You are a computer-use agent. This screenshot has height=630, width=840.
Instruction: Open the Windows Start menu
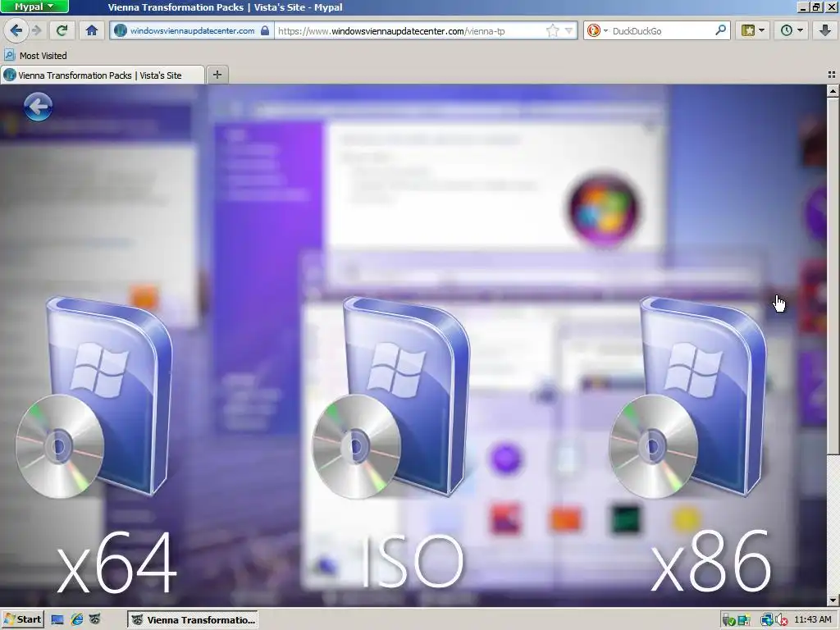pyautogui.click(x=22, y=620)
